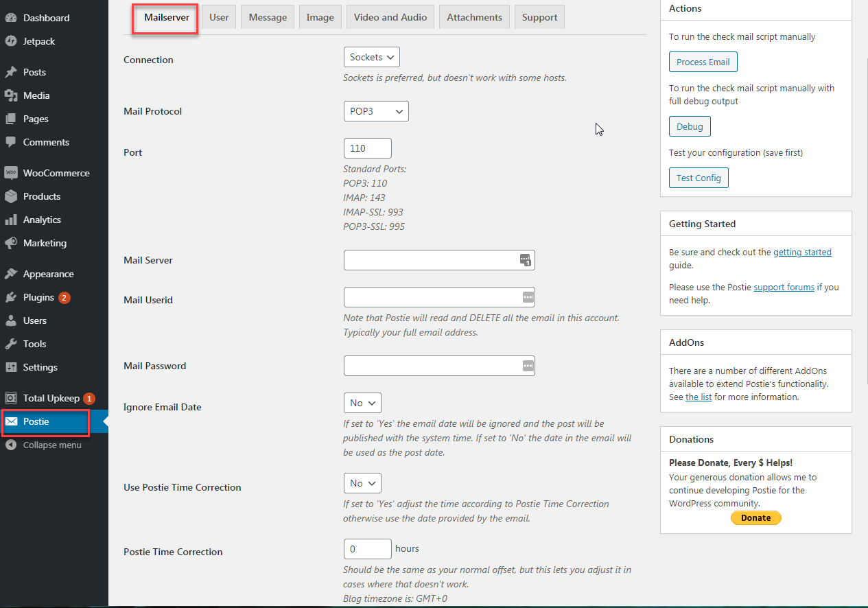
Task: Change the Use Postie Time Correction dropdown
Action: click(x=362, y=483)
